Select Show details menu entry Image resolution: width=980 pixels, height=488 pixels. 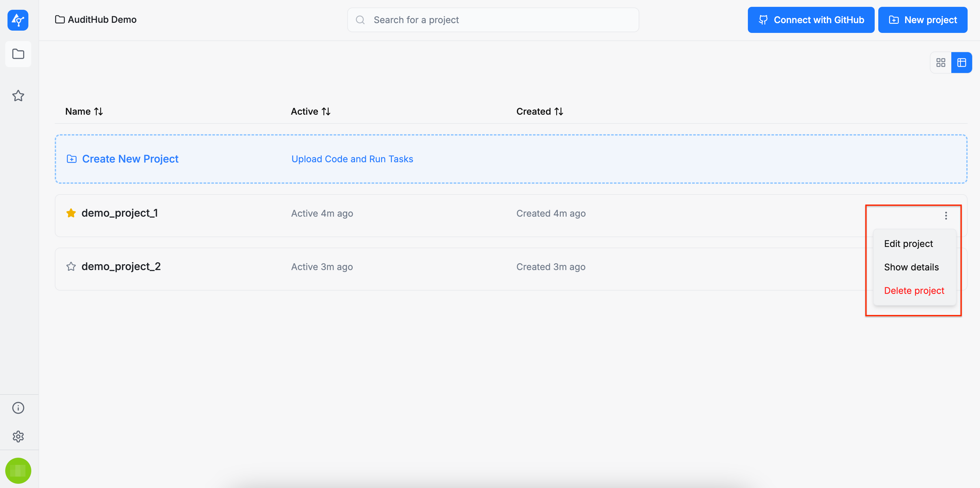click(x=911, y=267)
